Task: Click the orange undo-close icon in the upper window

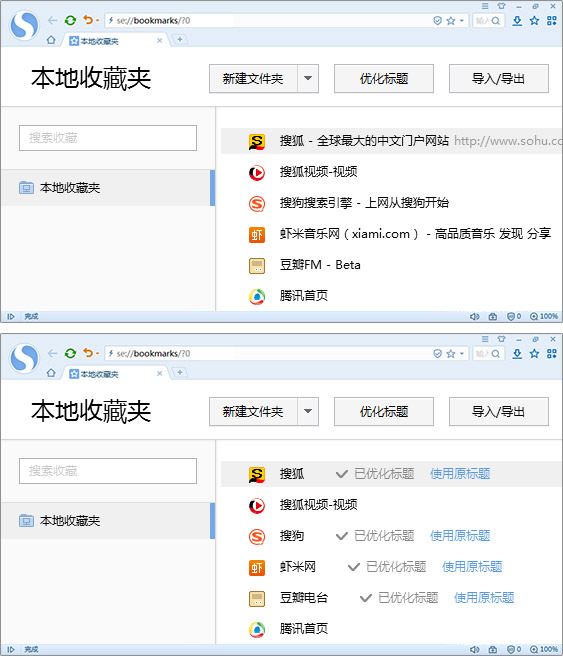Action: pyautogui.click(x=88, y=20)
